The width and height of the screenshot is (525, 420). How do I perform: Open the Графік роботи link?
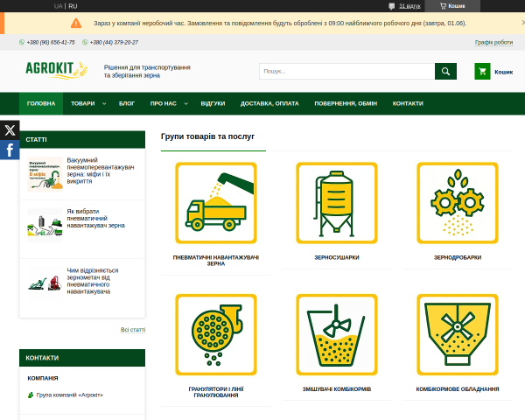pyautogui.click(x=493, y=42)
